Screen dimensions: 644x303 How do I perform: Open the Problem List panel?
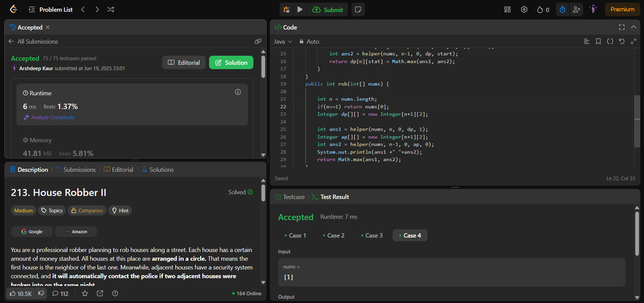click(x=50, y=10)
